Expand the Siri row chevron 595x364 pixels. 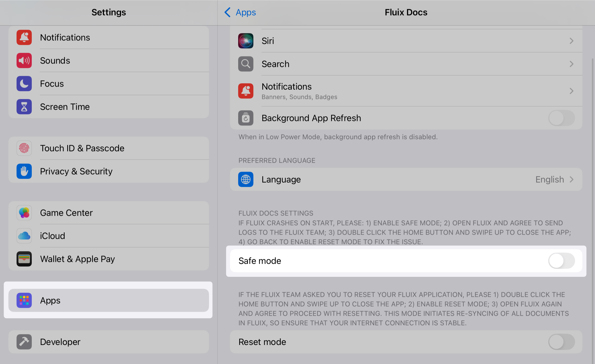(x=571, y=41)
